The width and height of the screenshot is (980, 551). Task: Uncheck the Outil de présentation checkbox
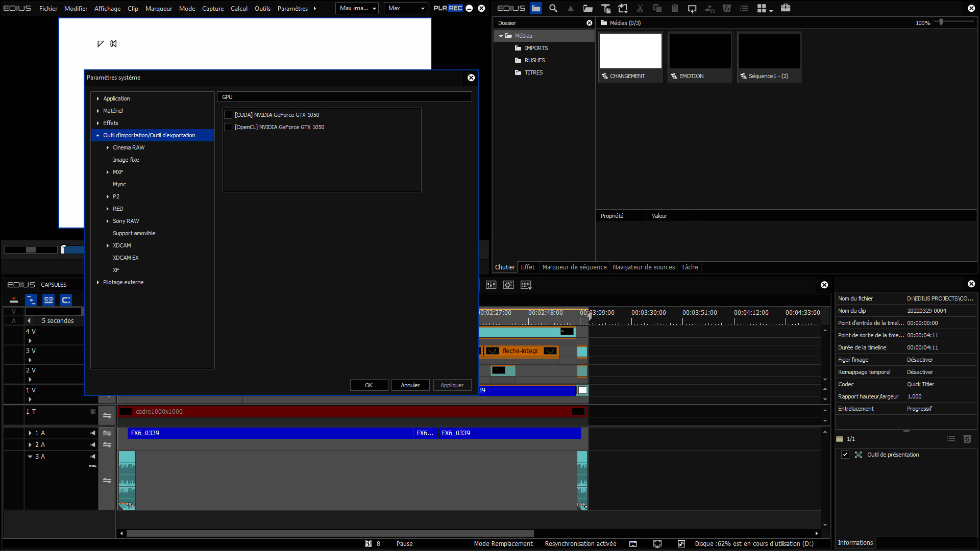(845, 455)
